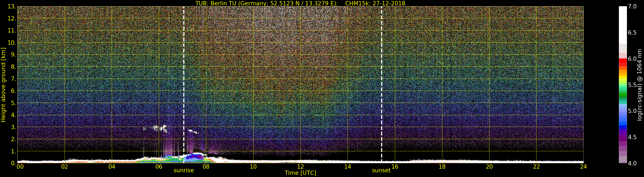This screenshot has height=177, width=644.
Task: Click height axis tick label '12.'
Action: [x=12, y=18]
